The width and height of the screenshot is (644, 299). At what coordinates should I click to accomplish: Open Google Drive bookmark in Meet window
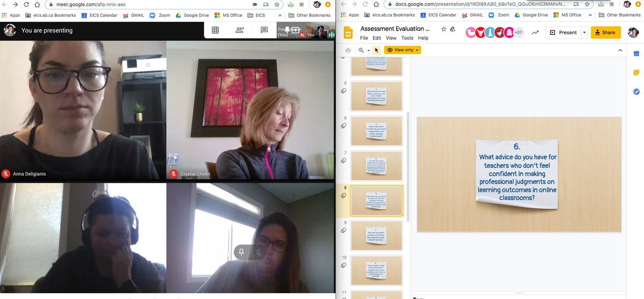[192, 15]
